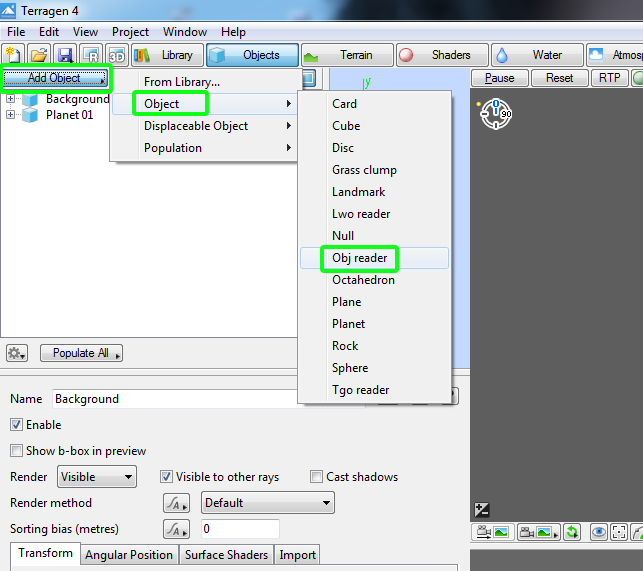The width and height of the screenshot is (643, 571).
Task: Switch to the Shaders layout
Action: point(442,55)
